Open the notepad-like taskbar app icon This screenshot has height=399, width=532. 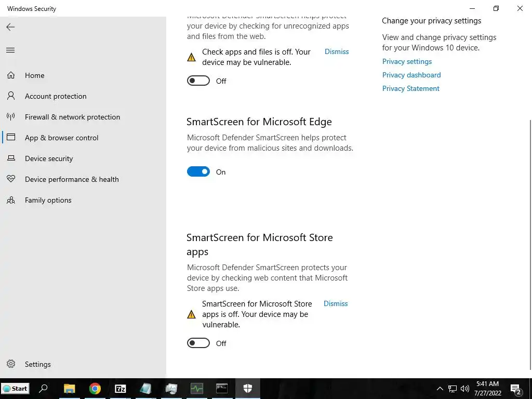(x=146, y=388)
